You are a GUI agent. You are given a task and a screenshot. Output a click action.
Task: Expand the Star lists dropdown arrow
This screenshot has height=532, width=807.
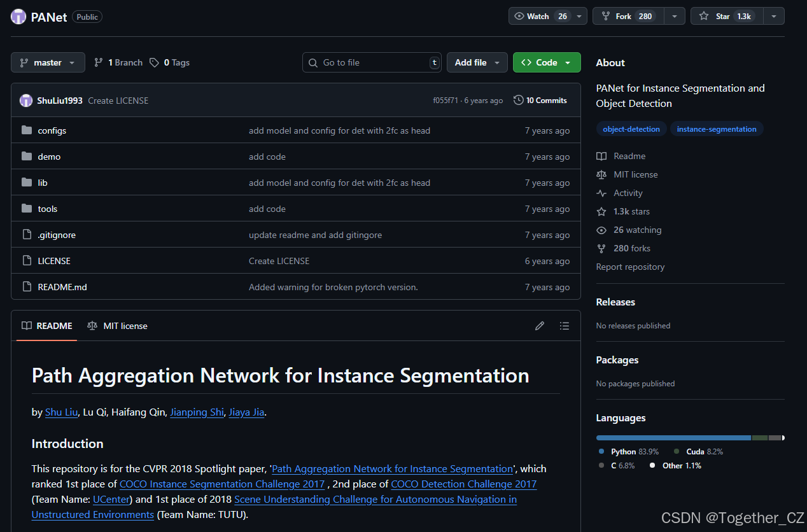tap(774, 17)
